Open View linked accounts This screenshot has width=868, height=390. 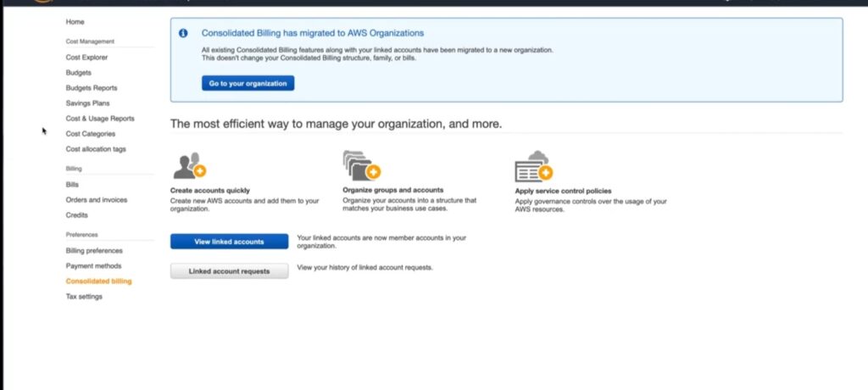[229, 242]
